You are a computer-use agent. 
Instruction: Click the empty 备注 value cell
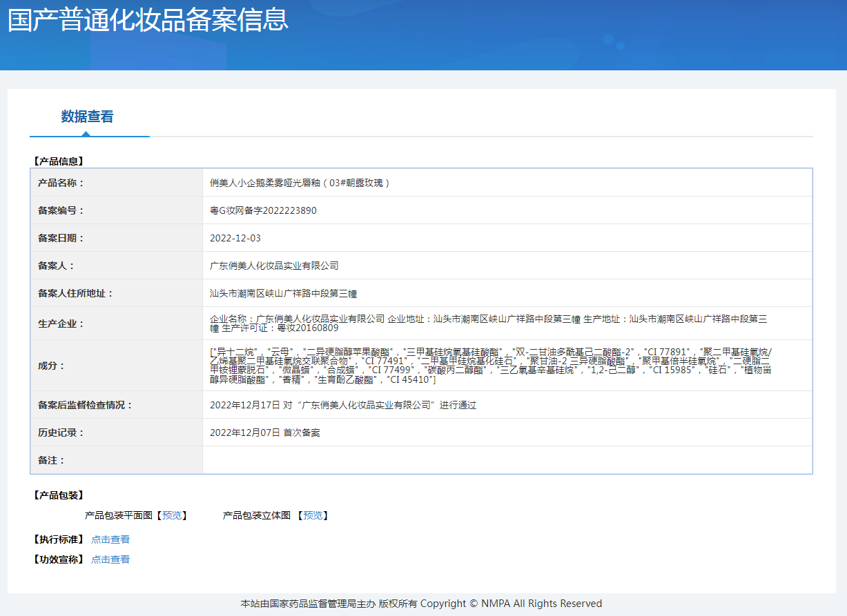[x=507, y=460]
